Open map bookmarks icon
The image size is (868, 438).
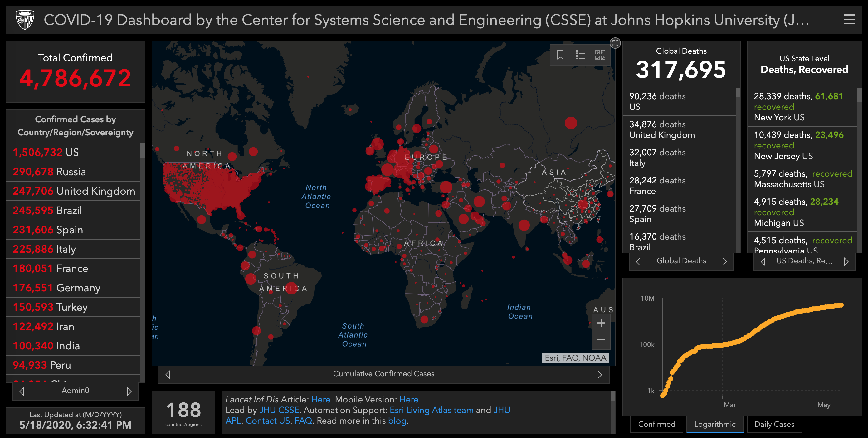click(x=560, y=55)
